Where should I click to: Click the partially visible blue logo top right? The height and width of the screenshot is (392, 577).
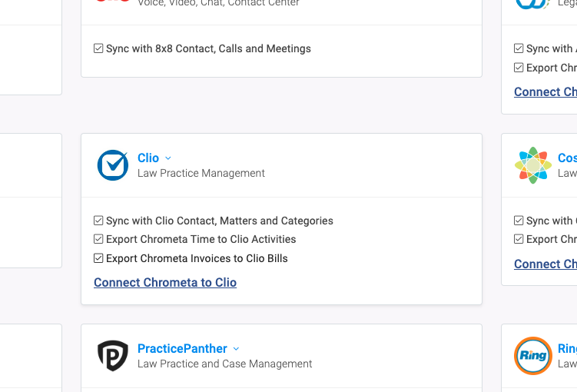click(532, 3)
